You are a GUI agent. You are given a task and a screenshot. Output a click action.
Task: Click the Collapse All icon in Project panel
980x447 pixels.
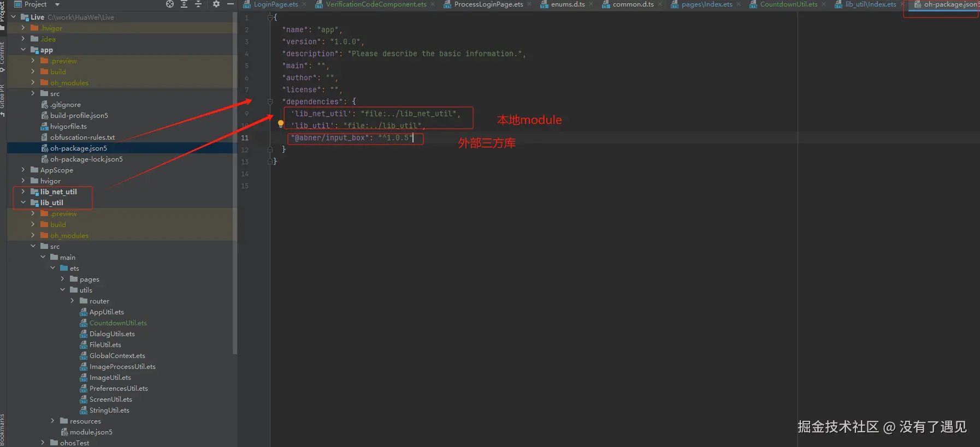(198, 4)
